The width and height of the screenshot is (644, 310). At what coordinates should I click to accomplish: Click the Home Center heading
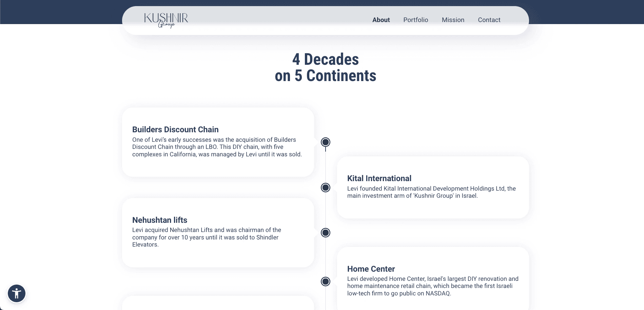coord(371,269)
